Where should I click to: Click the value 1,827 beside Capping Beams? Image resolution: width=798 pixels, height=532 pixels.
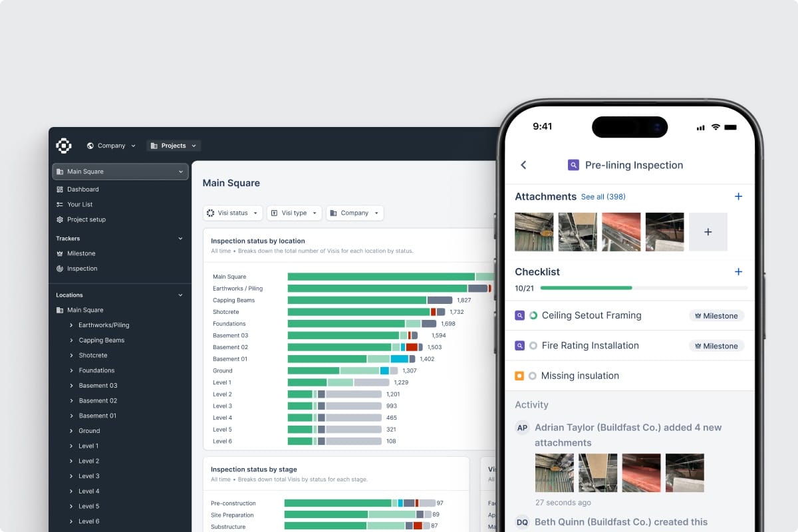(464, 301)
